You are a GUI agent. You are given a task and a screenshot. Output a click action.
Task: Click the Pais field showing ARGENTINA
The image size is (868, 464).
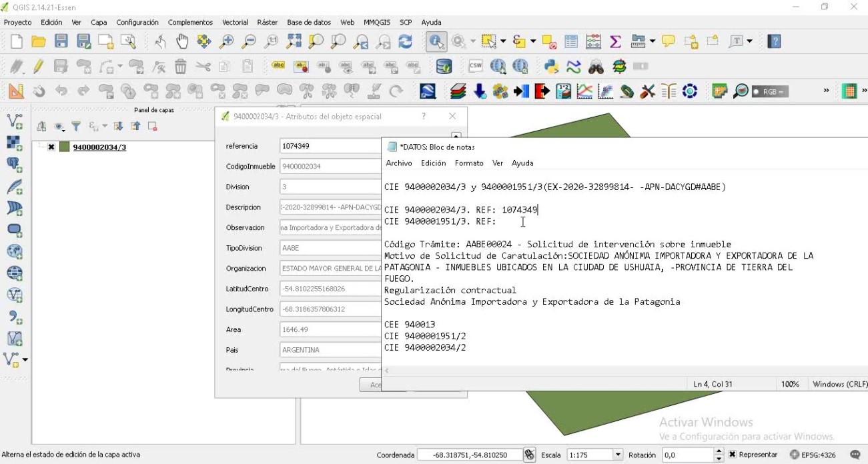[330, 350]
